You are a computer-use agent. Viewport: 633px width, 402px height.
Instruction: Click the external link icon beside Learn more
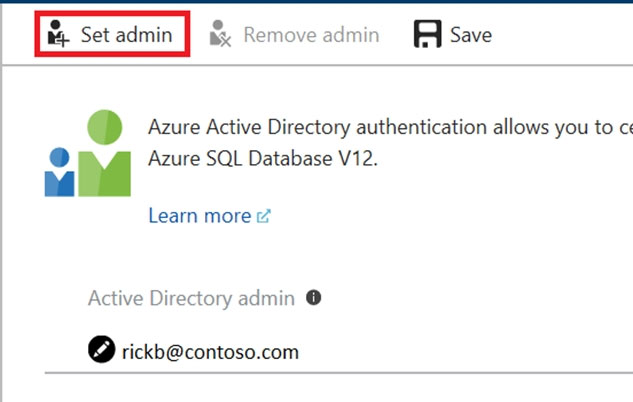coord(263,216)
